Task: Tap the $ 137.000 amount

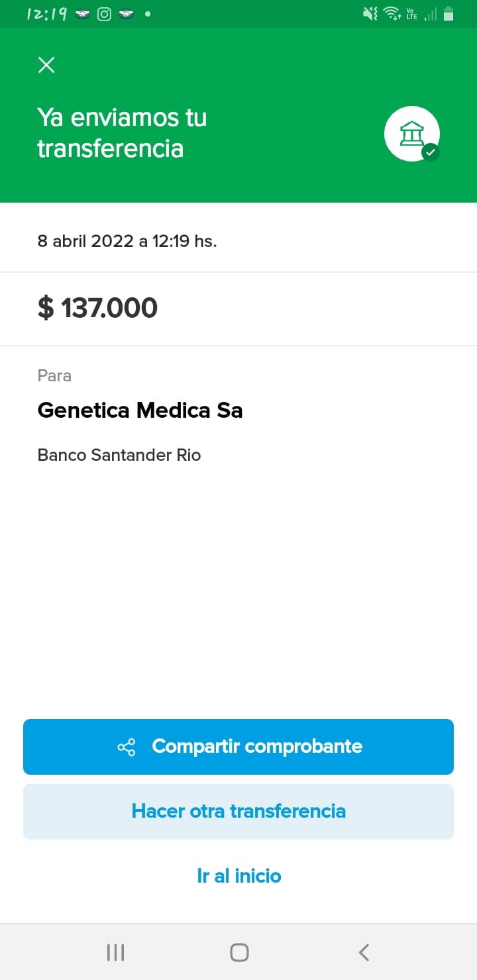Action: pyautogui.click(x=98, y=308)
